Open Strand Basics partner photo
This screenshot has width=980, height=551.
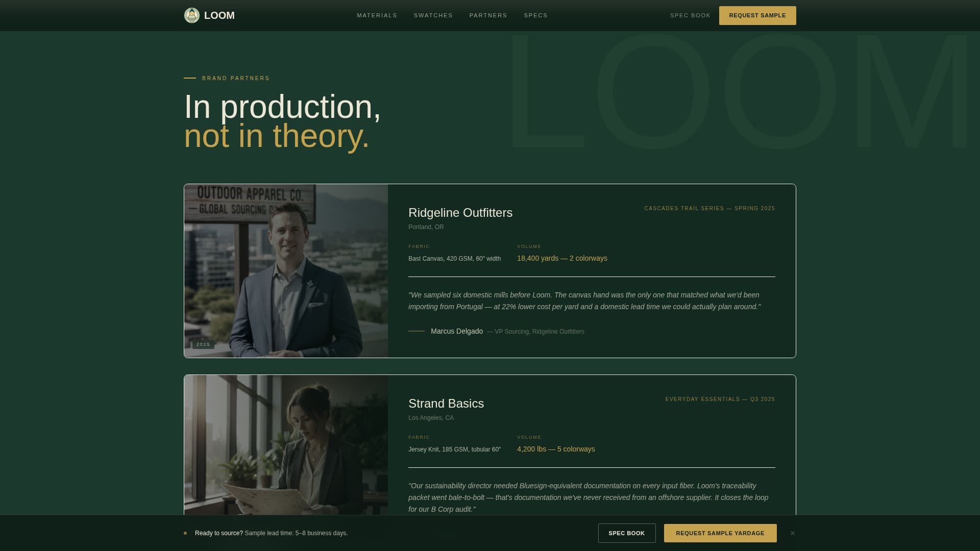pos(286,445)
